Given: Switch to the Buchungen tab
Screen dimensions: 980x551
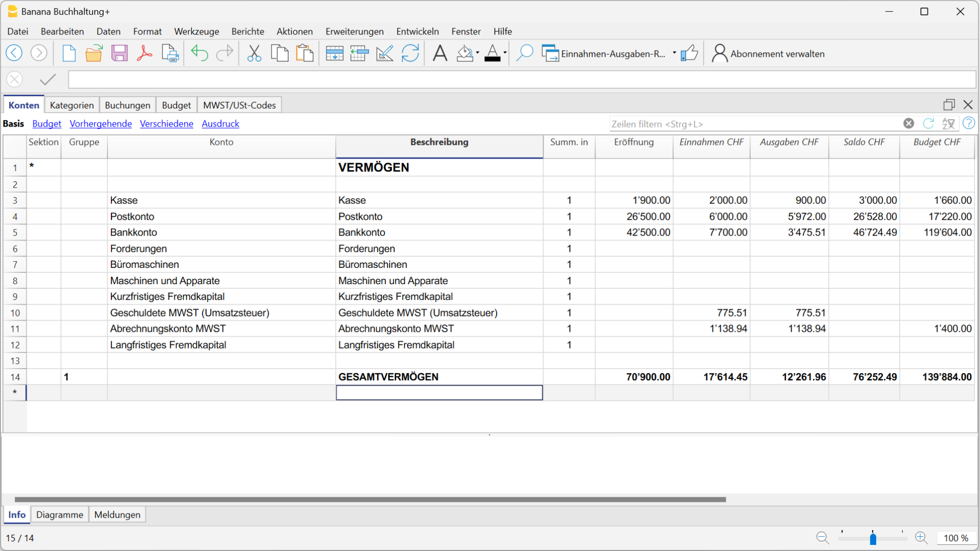Looking at the screenshot, I should [128, 105].
